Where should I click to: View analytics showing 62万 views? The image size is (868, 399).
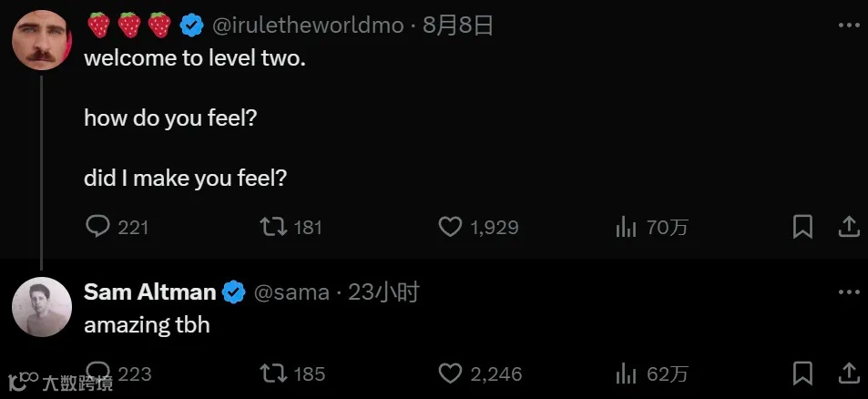626,373
